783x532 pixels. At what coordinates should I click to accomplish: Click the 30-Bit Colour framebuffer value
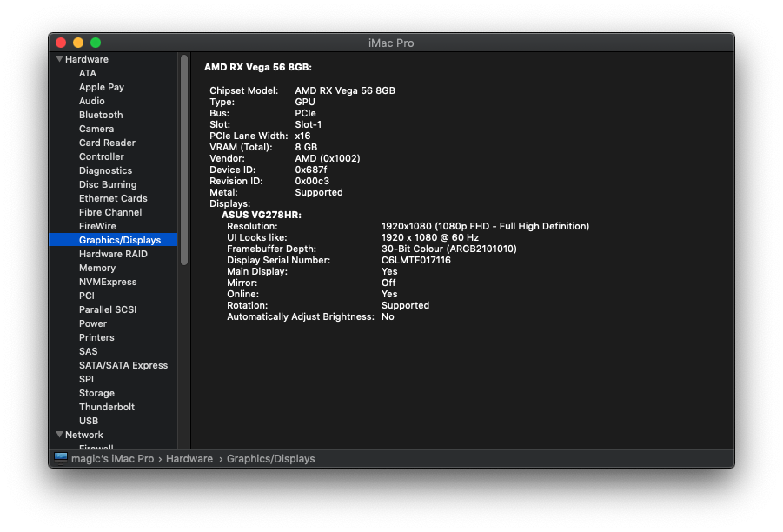click(x=449, y=249)
